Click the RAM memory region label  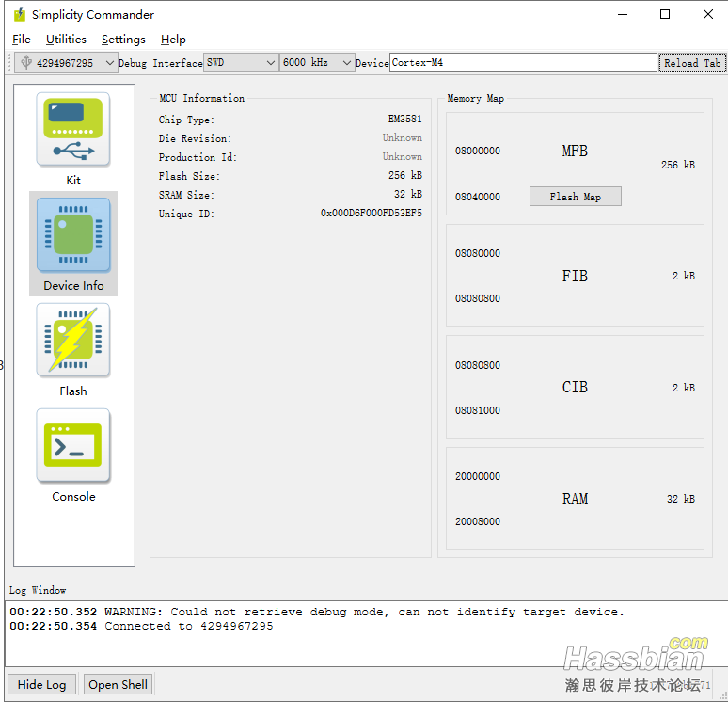pos(575,499)
